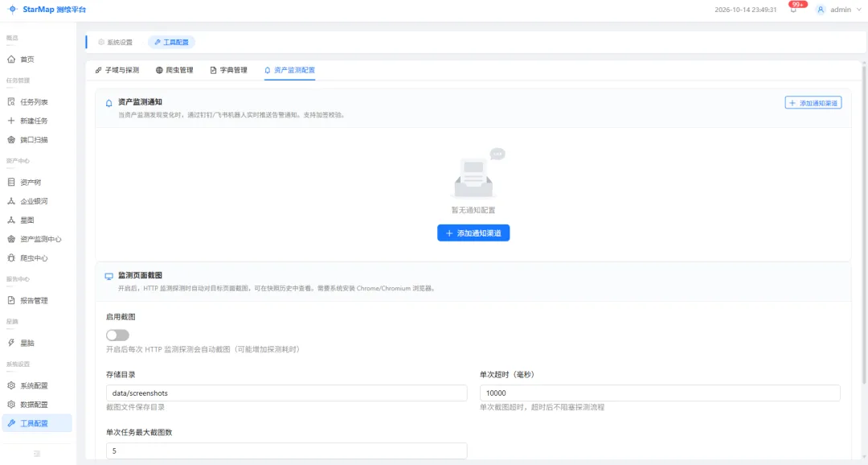The height and width of the screenshot is (465, 868).
Task: Open 企业银河 in the sidebar
Action: tap(36, 201)
